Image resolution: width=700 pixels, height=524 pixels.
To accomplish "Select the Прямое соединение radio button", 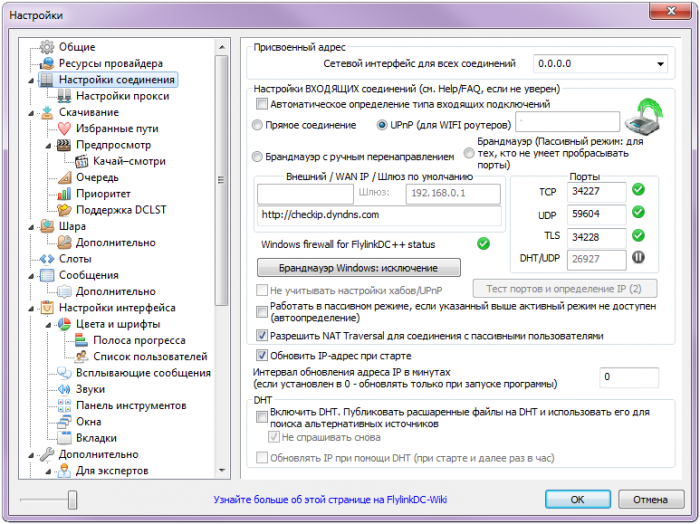I will (x=258, y=125).
